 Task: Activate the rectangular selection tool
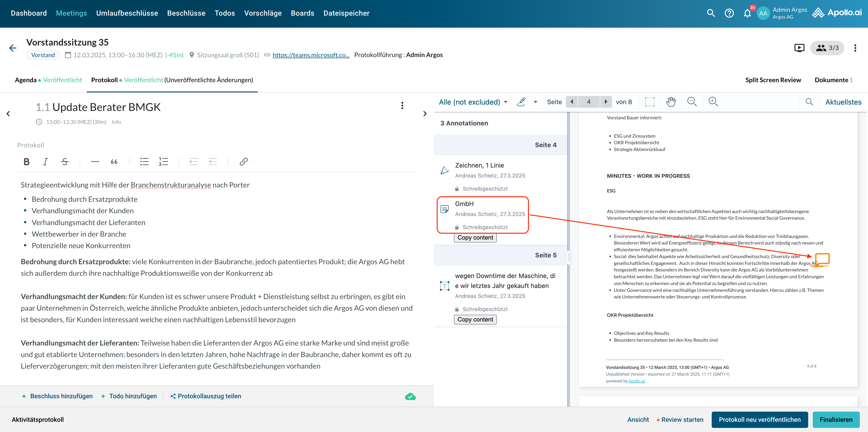point(650,102)
